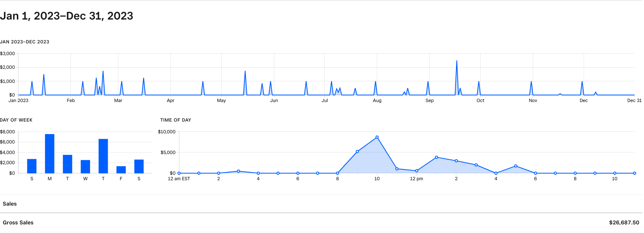Viewport: 644px width, 233px height.
Task: Click the mid-May sales spike in yearly chart
Action: tap(245, 72)
